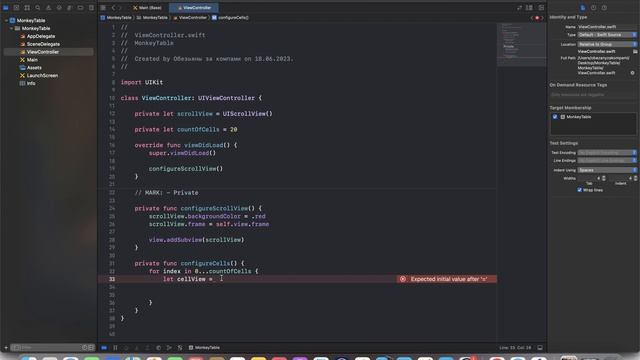Select Assets in the navigator
The height and width of the screenshot is (360, 640).
click(x=34, y=68)
